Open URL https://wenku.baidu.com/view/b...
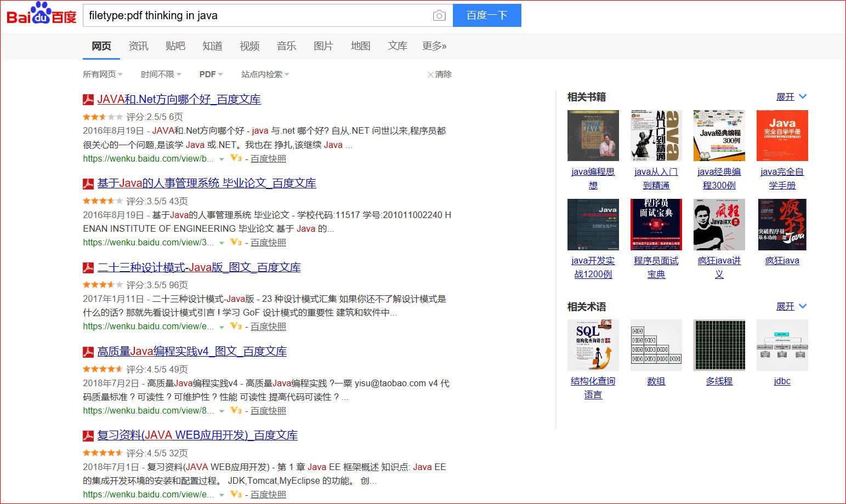This screenshot has width=846, height=504. (148, 159)
